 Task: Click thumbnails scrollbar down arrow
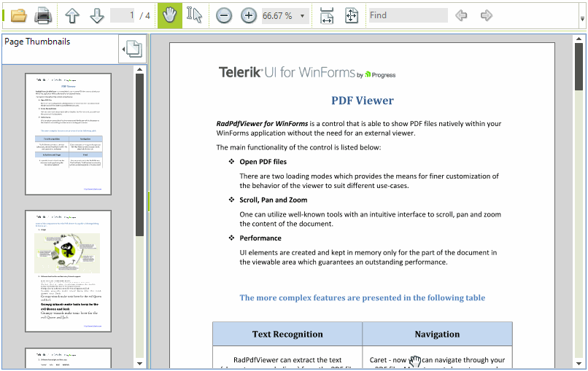pyautogui.click(x=139, y=364)
